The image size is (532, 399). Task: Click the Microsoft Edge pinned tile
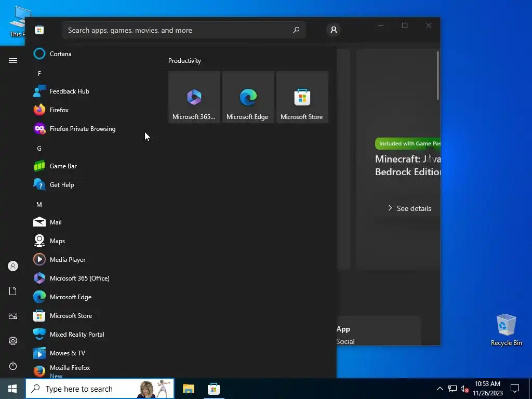tap(248, 97)
